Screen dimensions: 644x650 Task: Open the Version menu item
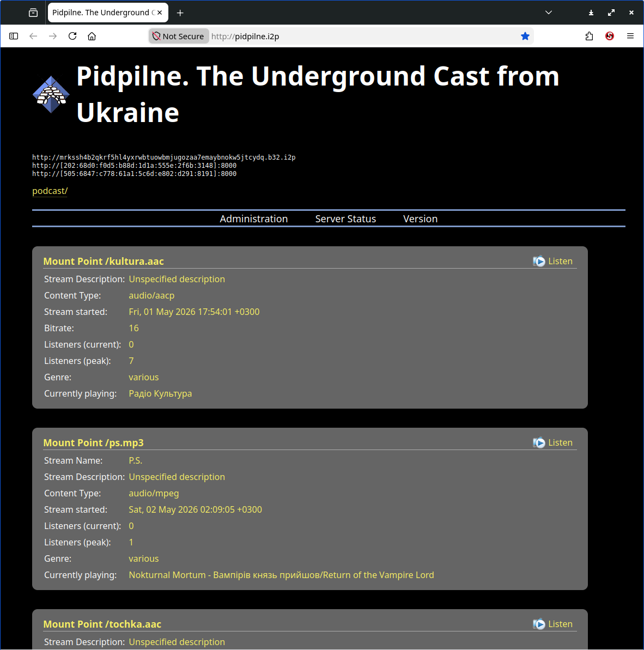tap(420, 218)
